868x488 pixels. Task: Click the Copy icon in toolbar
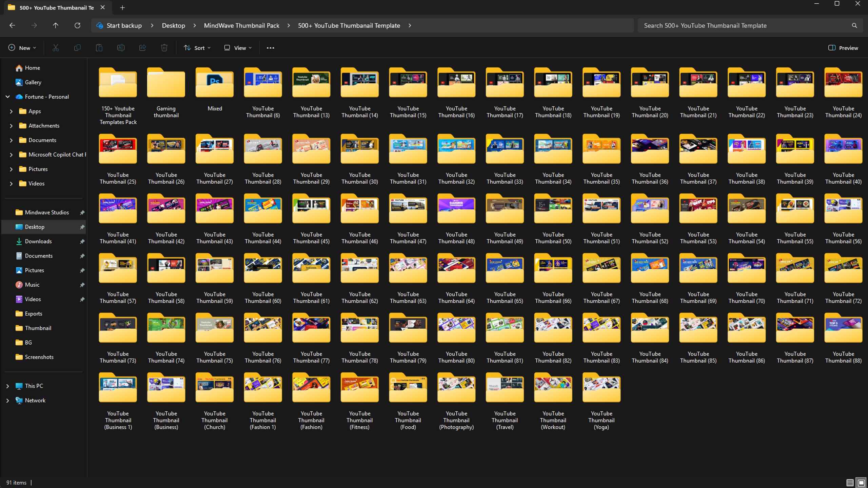tap(77, 48)
